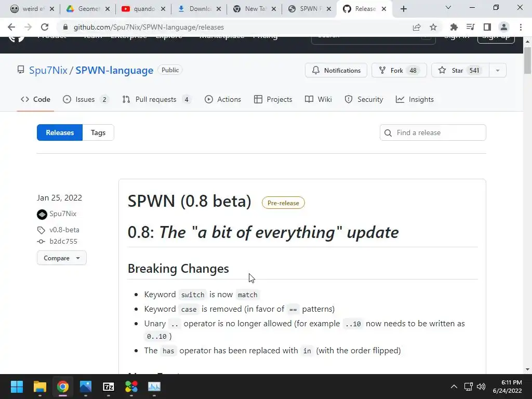The width and height of the screenshot is (532, 399).
Task: Click the 'Breaking Changes' heading
Action: pyautogui.click(x=178, y=269)
